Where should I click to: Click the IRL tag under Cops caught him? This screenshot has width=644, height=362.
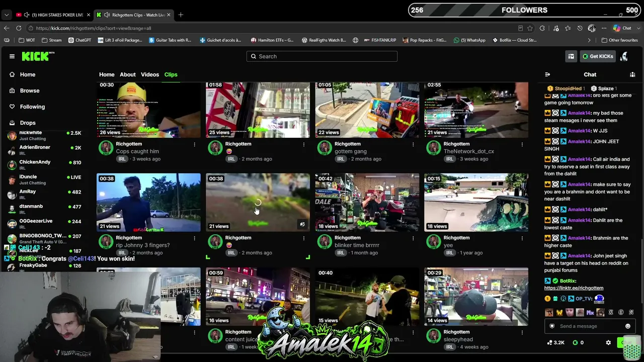click(122, 159)
